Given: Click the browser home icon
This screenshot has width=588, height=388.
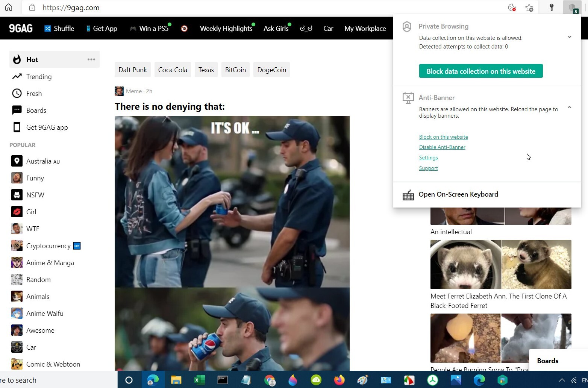Looking at the screenshot, I should (x=9, y=8).
